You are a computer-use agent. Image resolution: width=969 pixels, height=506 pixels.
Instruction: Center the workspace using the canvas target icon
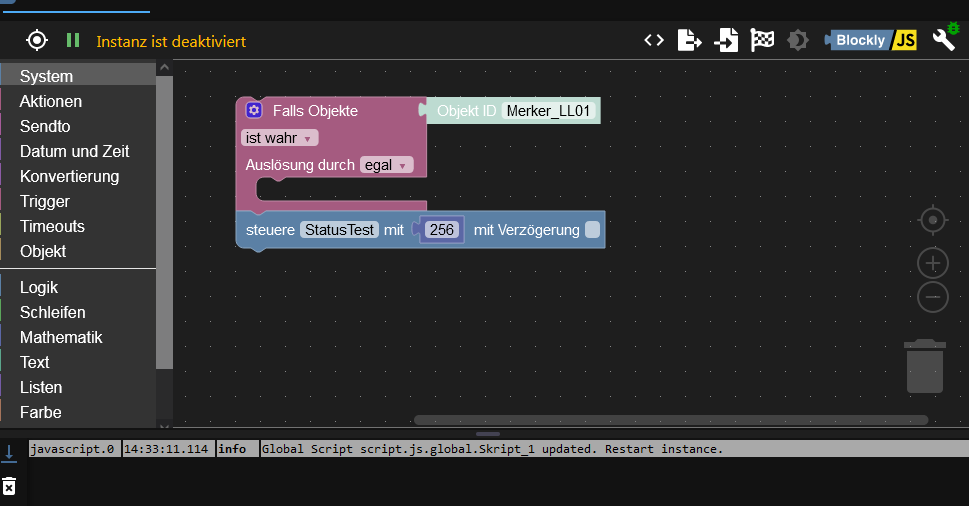click(933, 219)
